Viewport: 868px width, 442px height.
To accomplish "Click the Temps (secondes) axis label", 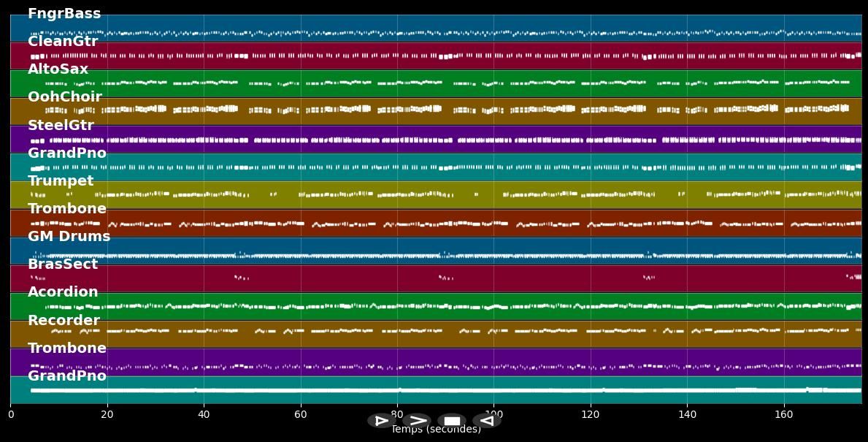I will [436, 430].
